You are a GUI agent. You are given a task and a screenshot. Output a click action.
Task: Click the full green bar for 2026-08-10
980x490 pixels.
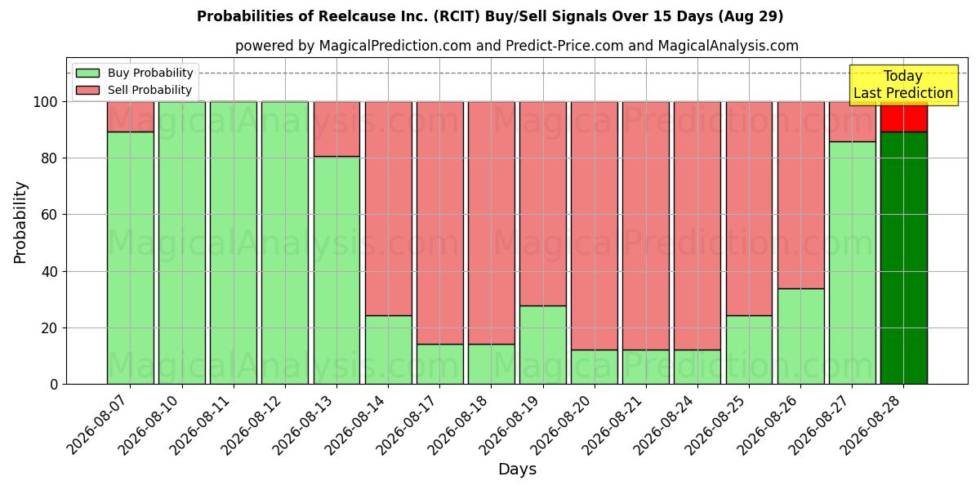[182, 243]
